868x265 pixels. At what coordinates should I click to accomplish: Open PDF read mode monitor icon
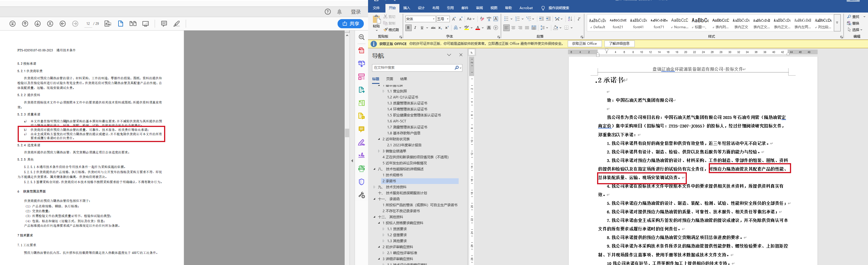pos(146,24)
